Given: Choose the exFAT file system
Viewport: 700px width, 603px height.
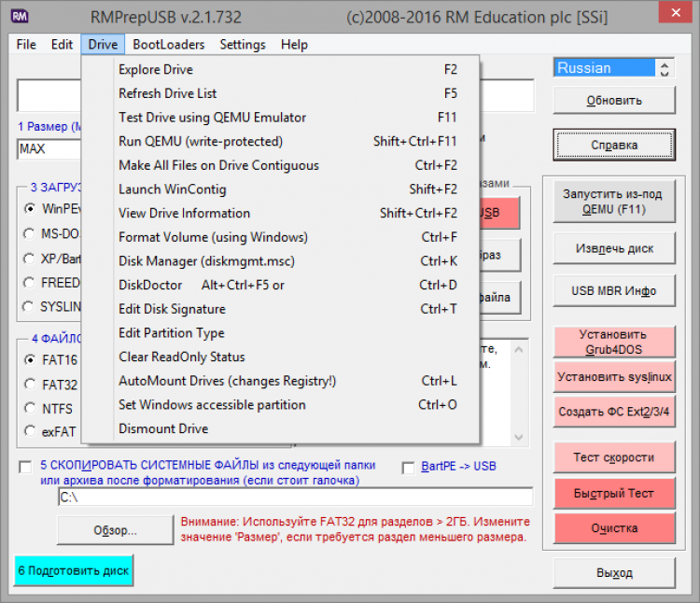Looking at the screenshot, I should (x=31, y=431).
